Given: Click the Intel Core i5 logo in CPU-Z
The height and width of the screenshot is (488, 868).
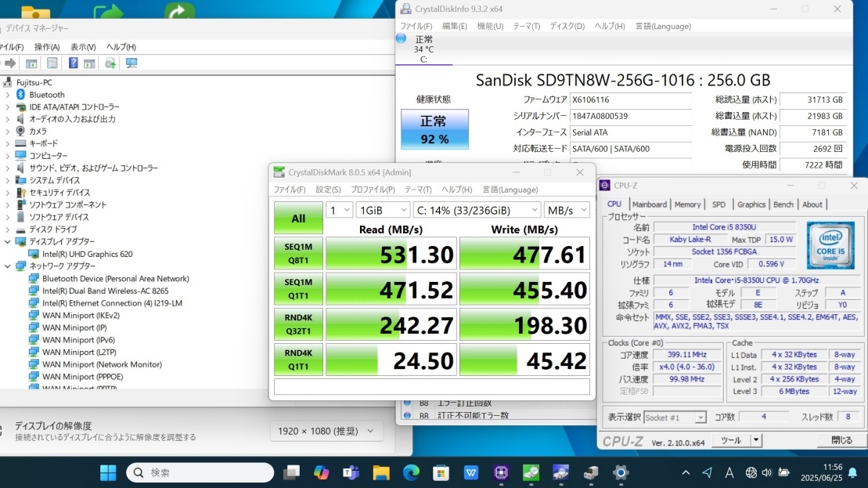Looking at the screenshot, I should 830,245.
